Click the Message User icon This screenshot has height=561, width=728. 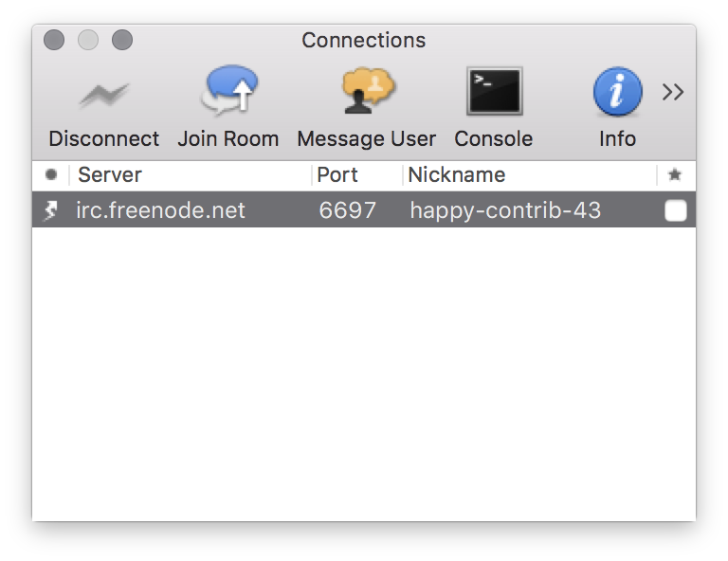coord(366,93)
